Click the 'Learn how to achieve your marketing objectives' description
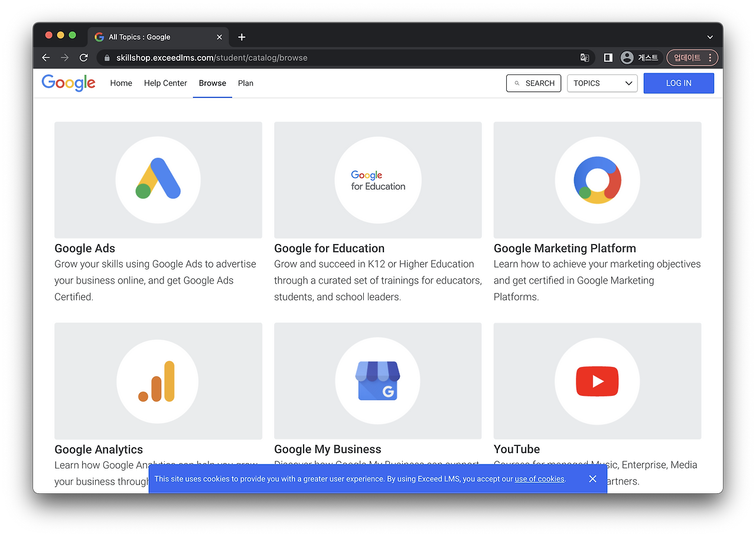 point(597,281)
